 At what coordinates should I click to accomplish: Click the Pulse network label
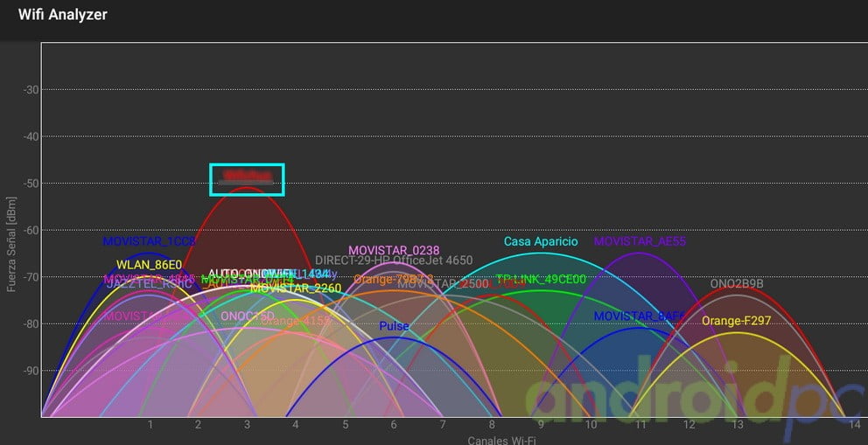(x=394, y=326)
